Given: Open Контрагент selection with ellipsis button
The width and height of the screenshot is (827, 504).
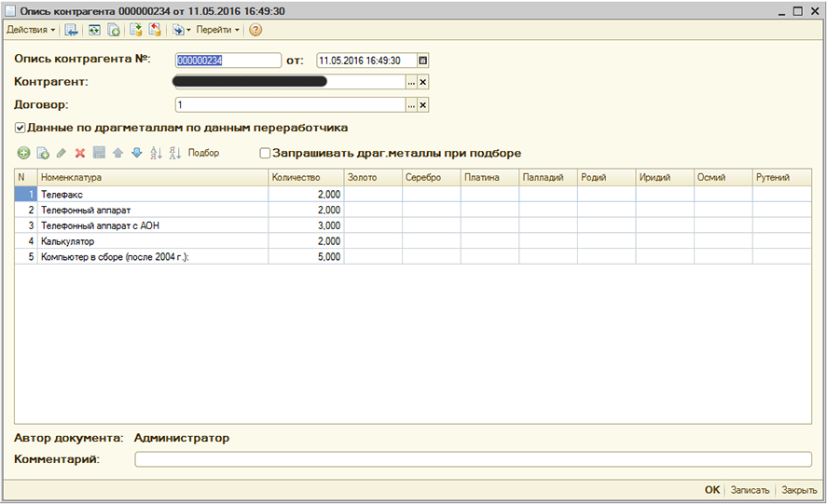Looking at the screenshot, I should coord(410,82).
